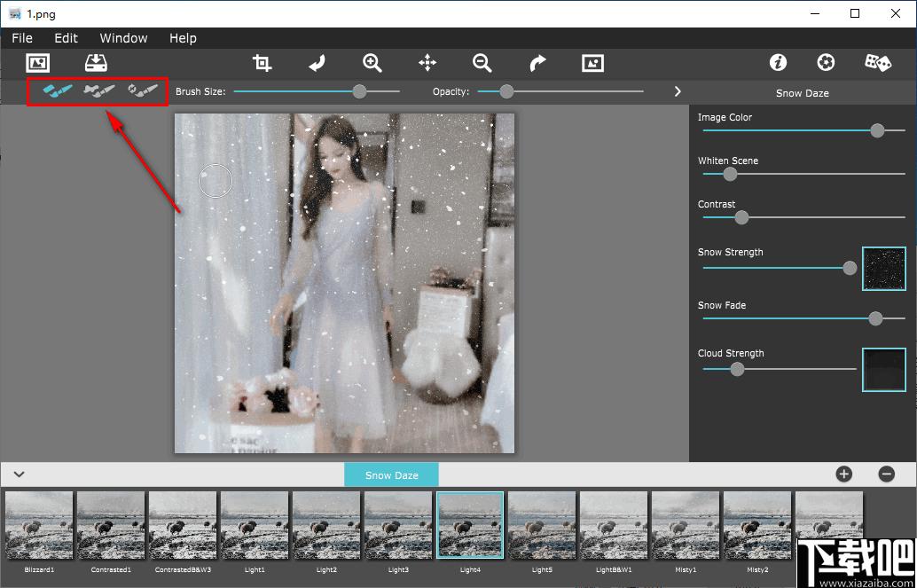Click the cloud texture swatch beside Cloud Strength
Screen dimensions: 917x588
point(884,369)
